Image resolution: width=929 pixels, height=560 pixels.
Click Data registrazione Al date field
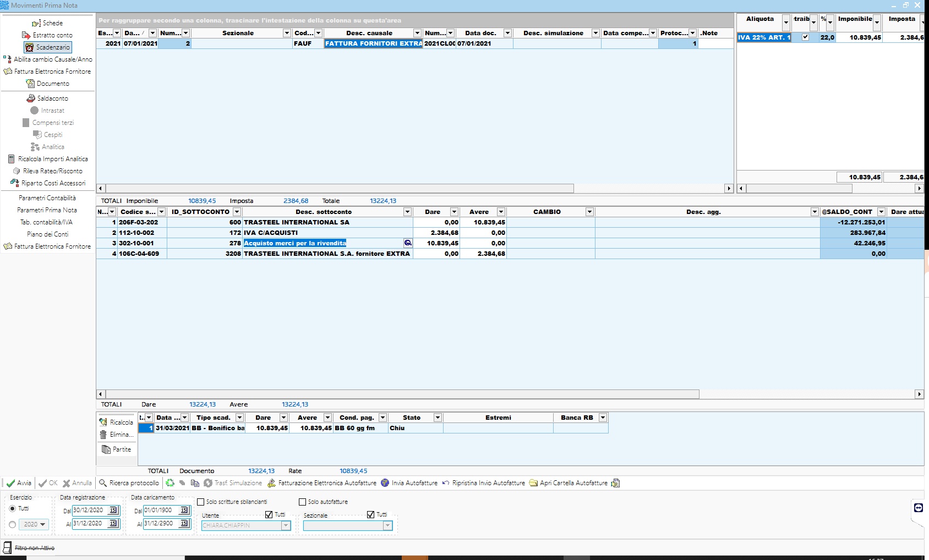point(90,524)
